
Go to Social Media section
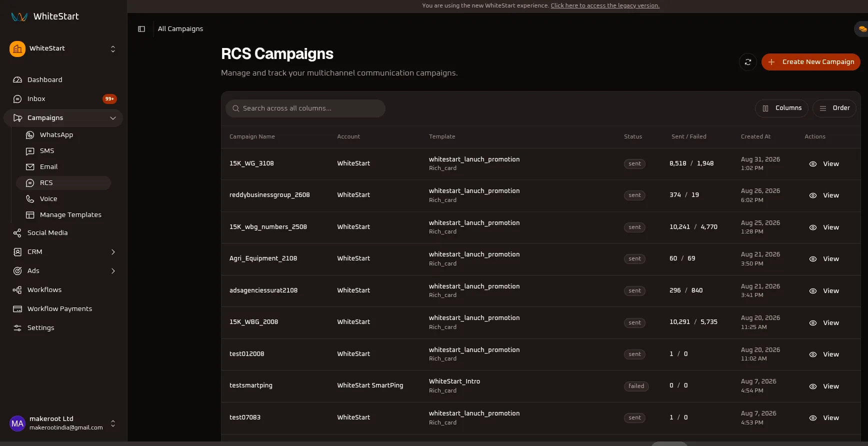(63, 233)
